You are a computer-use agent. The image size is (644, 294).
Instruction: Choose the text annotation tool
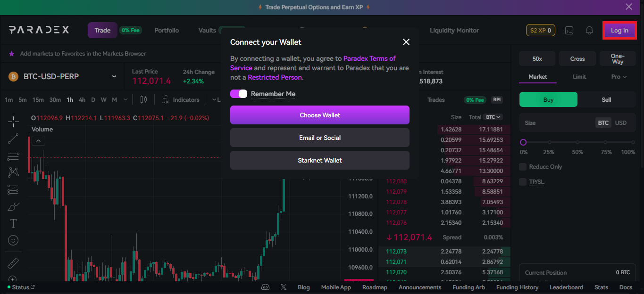[x=13, y=223]
